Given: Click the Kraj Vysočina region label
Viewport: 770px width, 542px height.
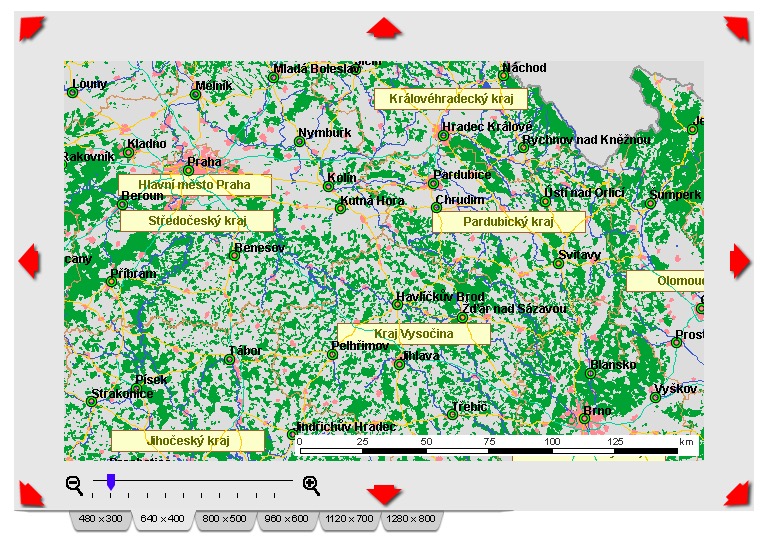Looking at the screenshot, I should click(x=413, y=334).
